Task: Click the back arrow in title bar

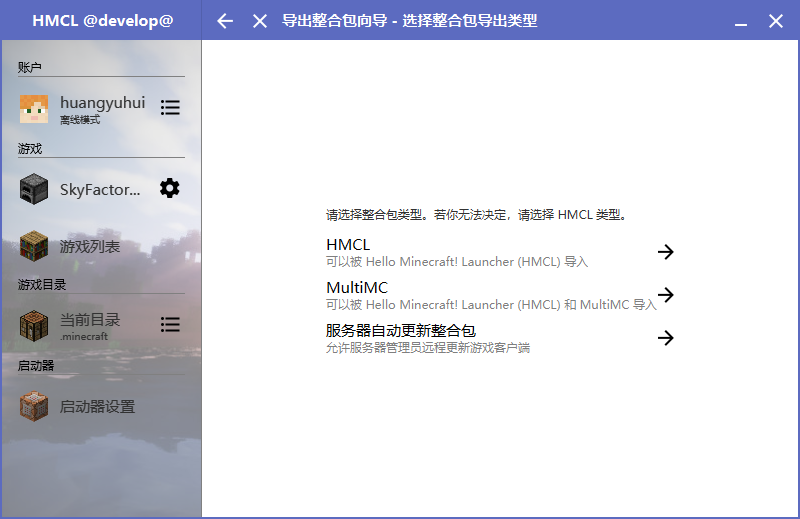Action: pos(225,21)
